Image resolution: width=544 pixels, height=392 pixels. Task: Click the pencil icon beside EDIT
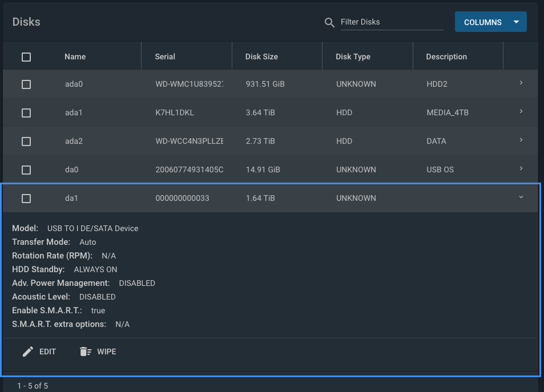(28, 351)
